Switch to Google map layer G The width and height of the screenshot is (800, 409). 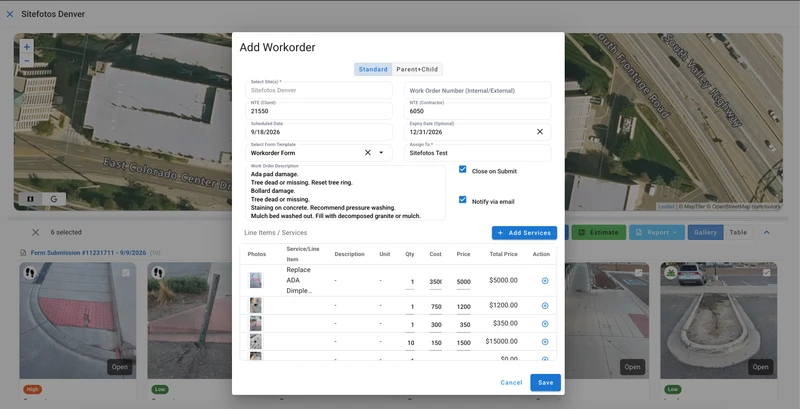[54, 199]
